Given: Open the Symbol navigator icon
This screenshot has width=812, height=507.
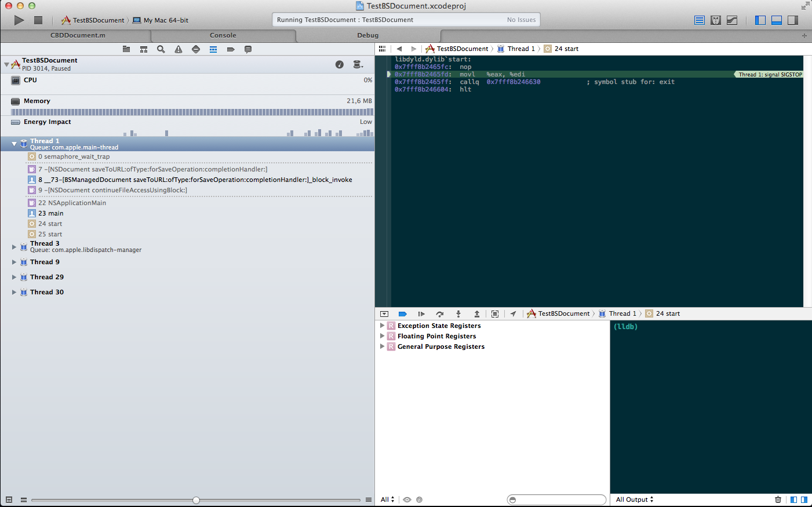Looking at the screenshot, I should (x=144, y=49).
